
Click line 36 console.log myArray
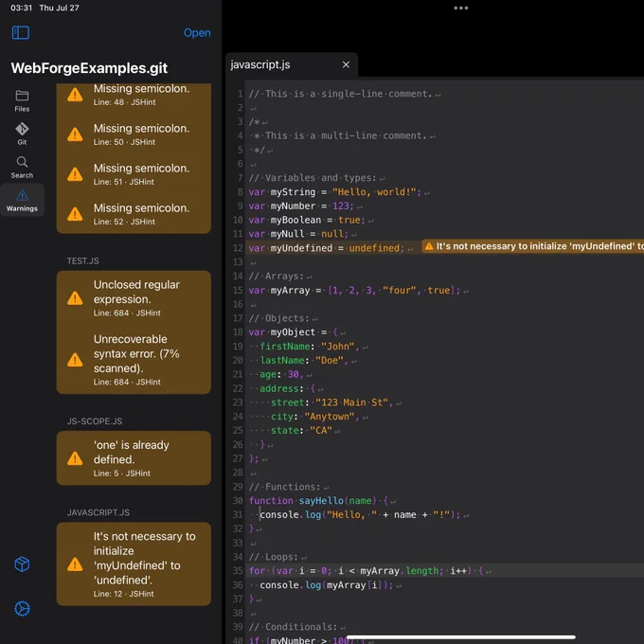coord(327,585)
